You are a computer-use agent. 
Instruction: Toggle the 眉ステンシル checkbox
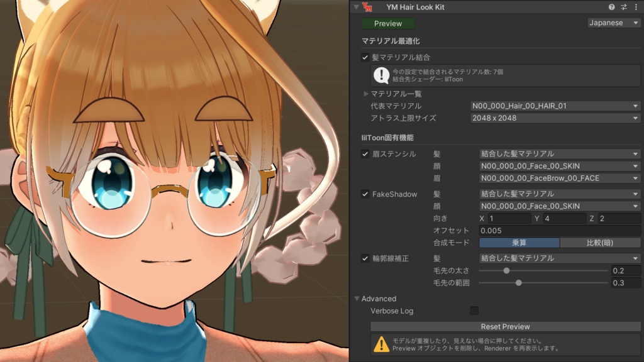[x=365, y=154]
